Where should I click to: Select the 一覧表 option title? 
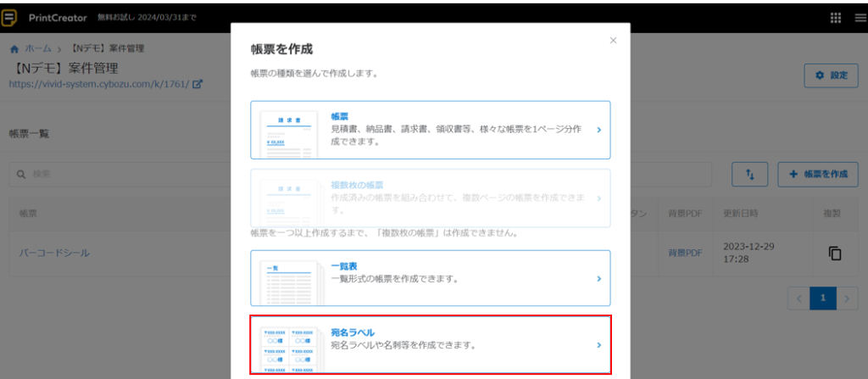pos(344,266)
